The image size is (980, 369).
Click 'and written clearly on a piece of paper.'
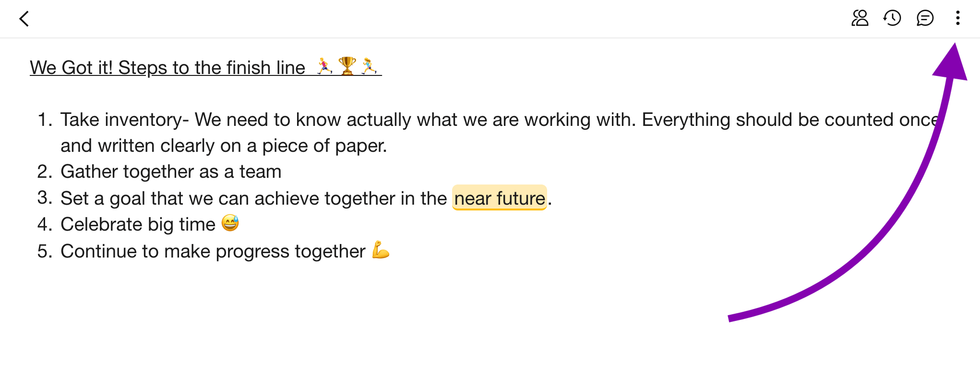pos(224,146)
